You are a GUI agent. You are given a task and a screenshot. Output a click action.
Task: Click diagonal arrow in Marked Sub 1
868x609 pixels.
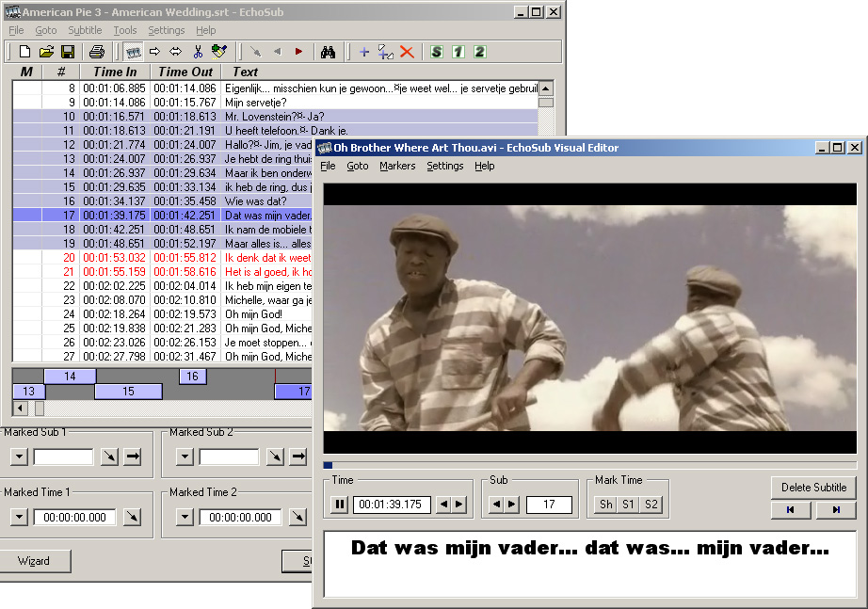(109, 457)
